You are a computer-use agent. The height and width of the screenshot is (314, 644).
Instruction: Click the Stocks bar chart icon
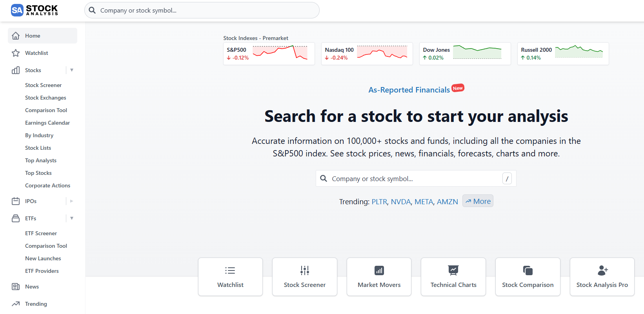pos(16,70)
